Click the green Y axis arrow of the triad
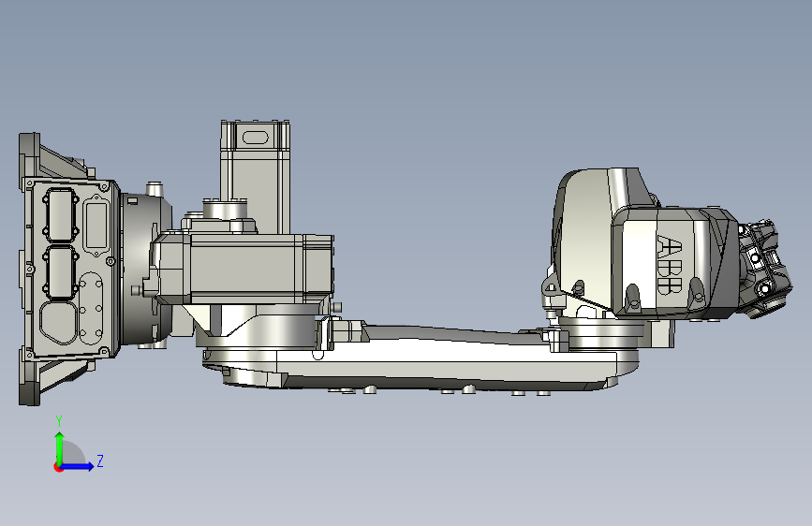The height and width of the screenshot is (526, 812). (x=60, y=447)
